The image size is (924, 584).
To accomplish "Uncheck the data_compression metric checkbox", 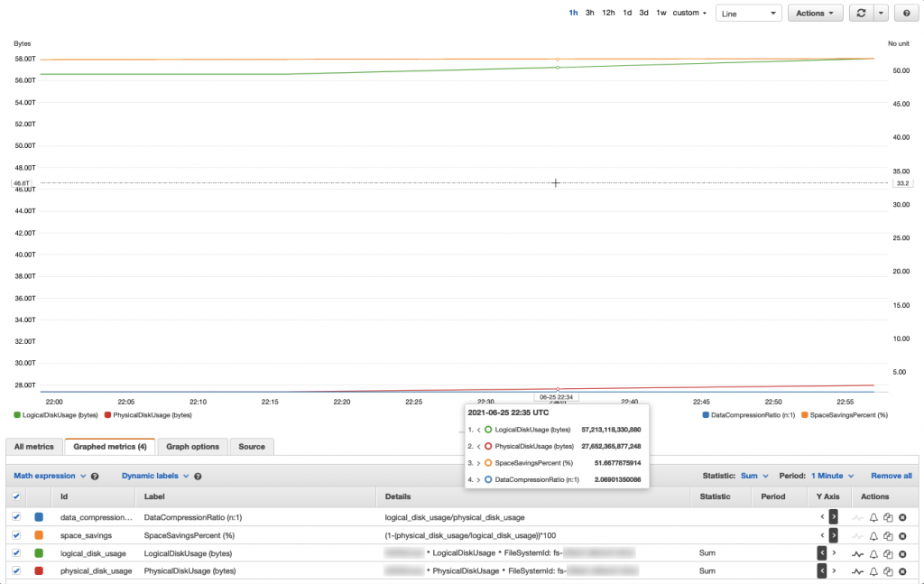I will 16,517.
